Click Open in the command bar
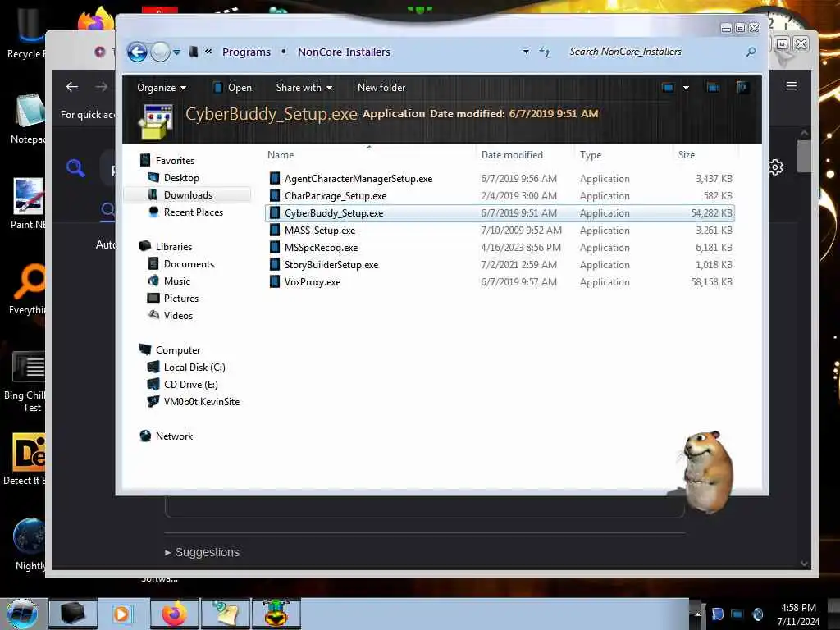 (x=232, y=87)
